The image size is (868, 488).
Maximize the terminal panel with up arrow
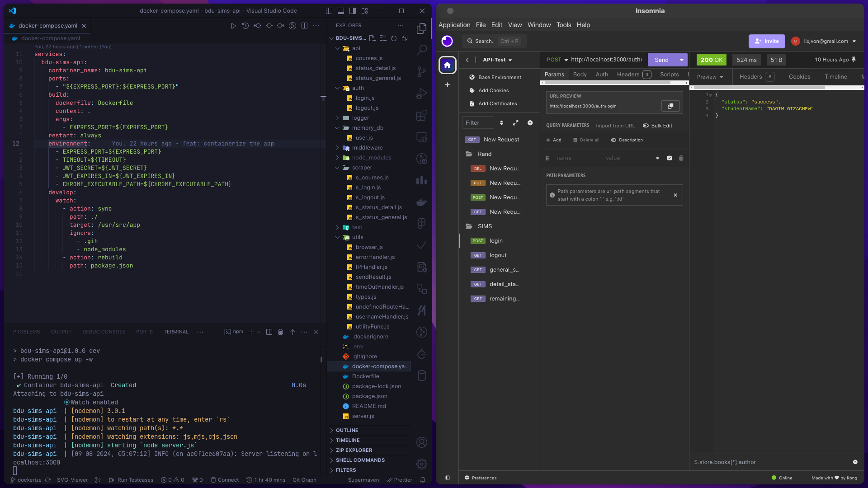click(292, 332)
